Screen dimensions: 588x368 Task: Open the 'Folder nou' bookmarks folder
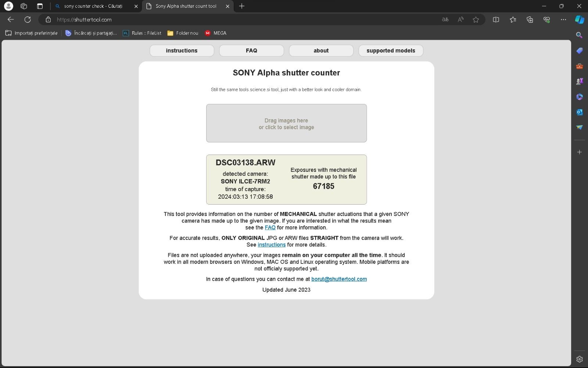183,33
